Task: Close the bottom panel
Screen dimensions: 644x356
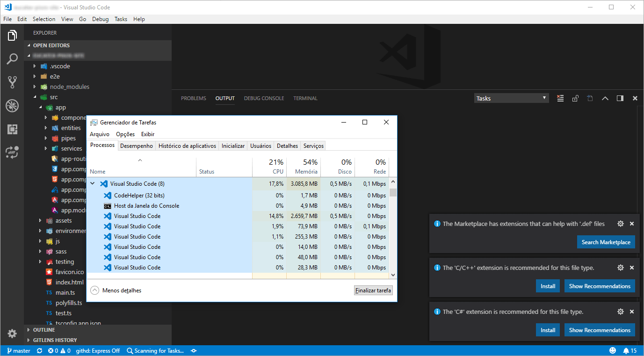Action: tap(635, 98)
